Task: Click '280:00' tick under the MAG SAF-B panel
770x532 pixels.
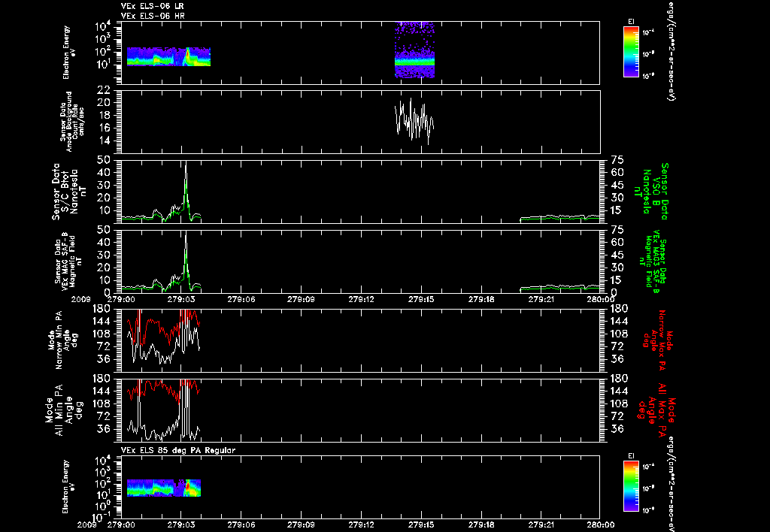Action: pyautogui.click(x=600, y=299)
